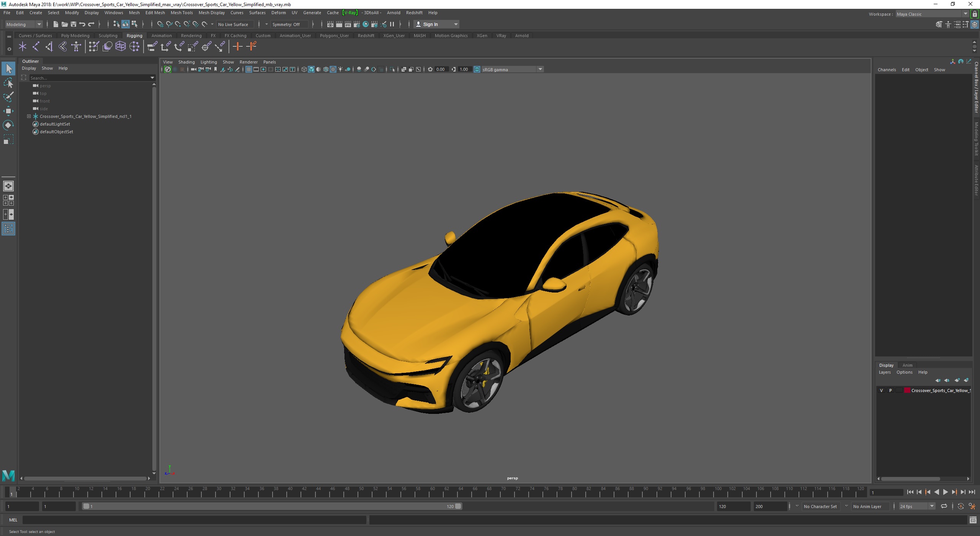Open the Mesh Tools menu
Viewport: 980px width, 536px height.
pyautogui.click(x=181, y=13)
